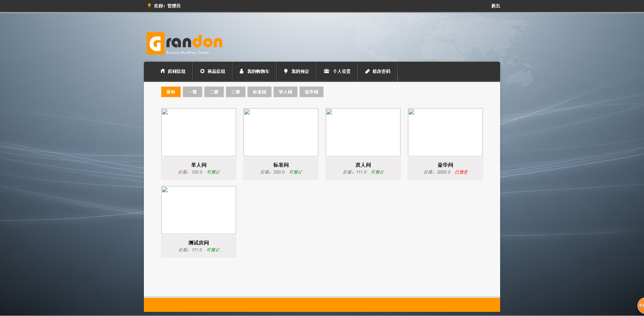
Task: View the 豪华间 room image
Action: (445, 132)
